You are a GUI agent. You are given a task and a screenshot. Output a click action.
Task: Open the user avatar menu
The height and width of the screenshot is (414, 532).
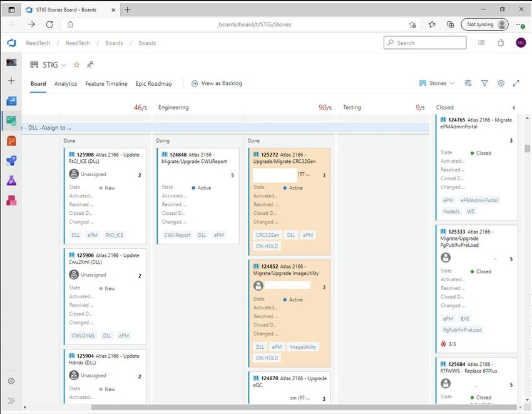(x=521, y=43)
